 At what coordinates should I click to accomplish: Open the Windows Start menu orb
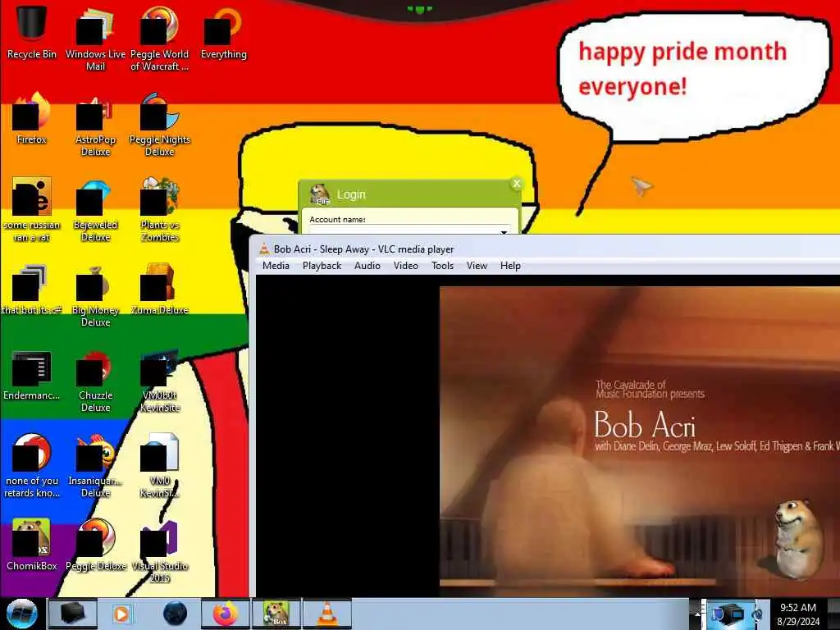coord(21,614)
